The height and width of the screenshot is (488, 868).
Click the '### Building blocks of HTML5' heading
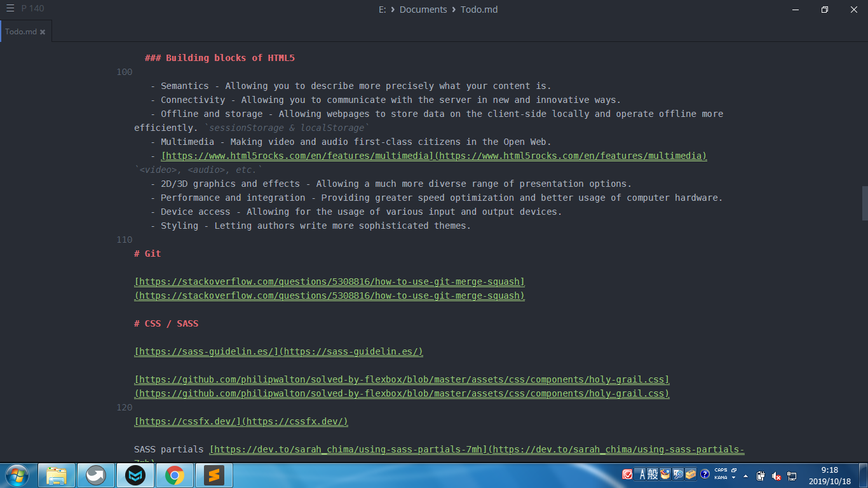pos(219,58)
